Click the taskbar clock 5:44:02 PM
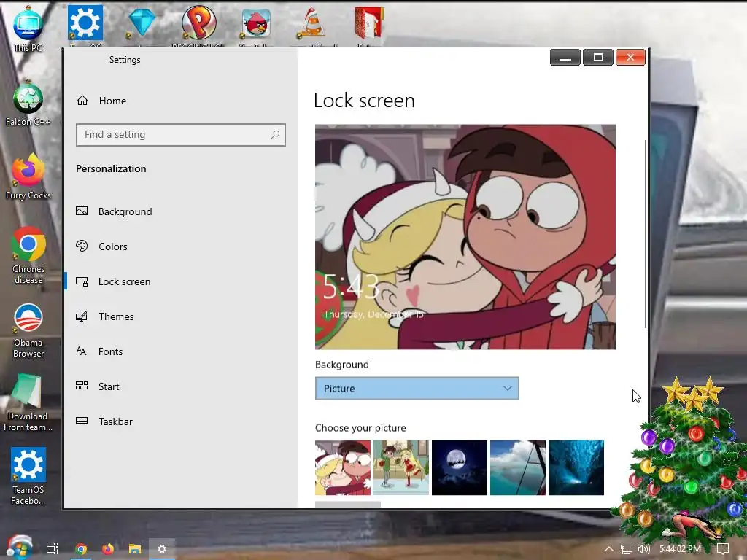Screen dimensions: 747x560 pos(680,549)
